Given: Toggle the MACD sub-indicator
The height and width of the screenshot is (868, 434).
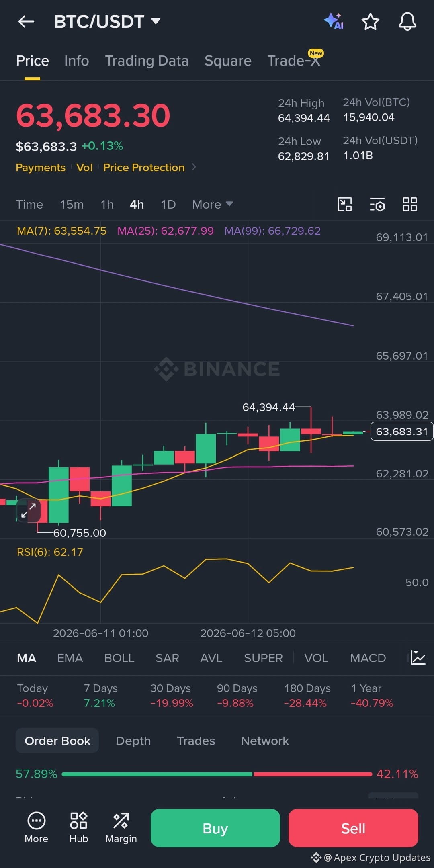Looking at the screenshot, I should (x=368, y=658).
